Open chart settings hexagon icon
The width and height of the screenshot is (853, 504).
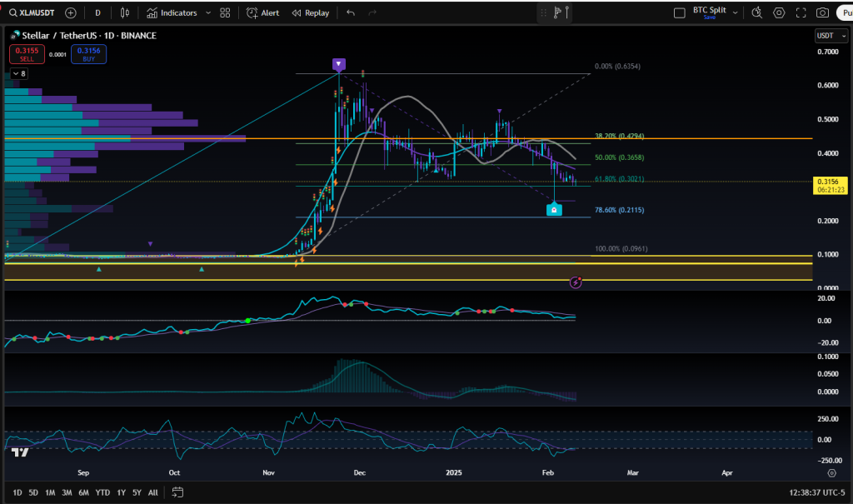(x=779, y=12)
